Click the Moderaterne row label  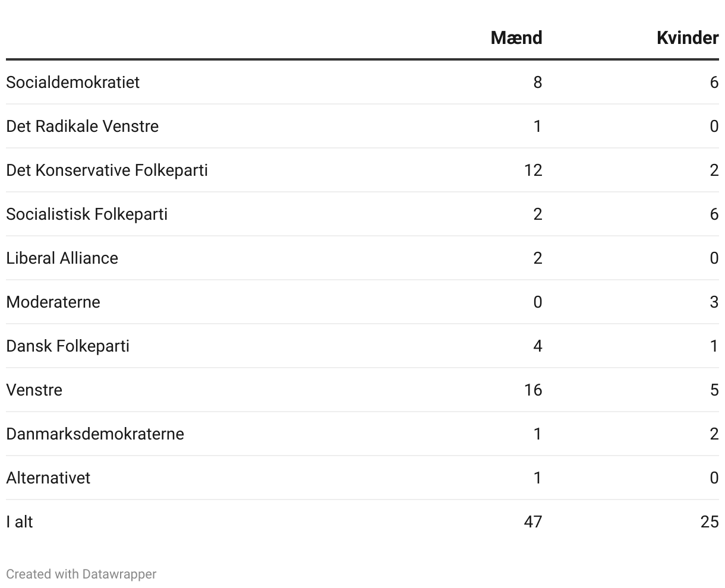(x=53, y=302)
